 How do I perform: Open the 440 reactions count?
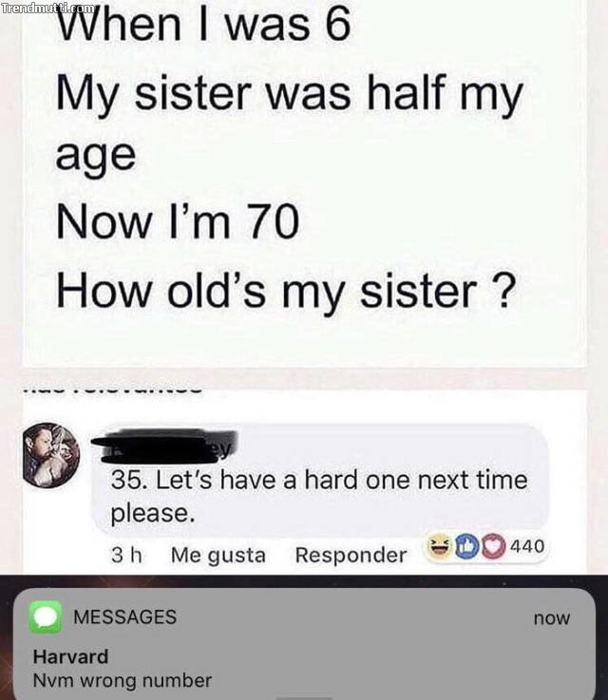coord(527,546)
